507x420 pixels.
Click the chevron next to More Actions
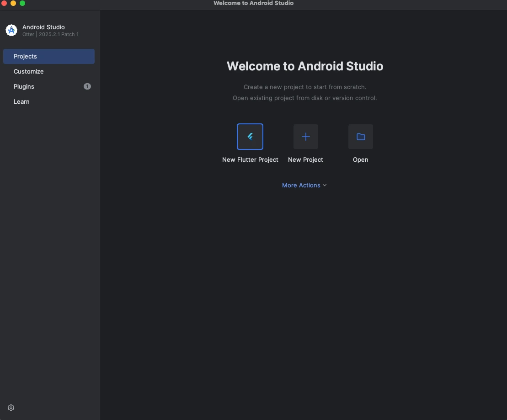(325, 185)
